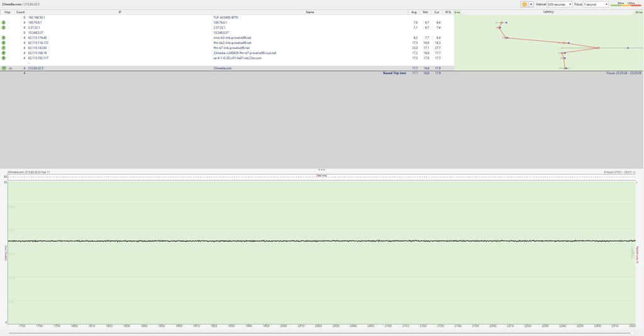This screenshot has height=336, width=644.
Task: Click the arrow on the timeline's right edge
Action: coord(633,253)
